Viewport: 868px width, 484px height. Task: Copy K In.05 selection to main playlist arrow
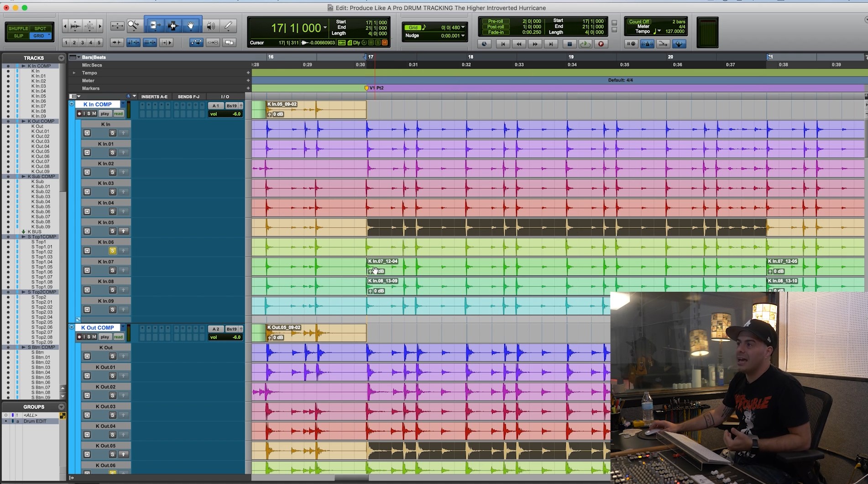[123, 231]
